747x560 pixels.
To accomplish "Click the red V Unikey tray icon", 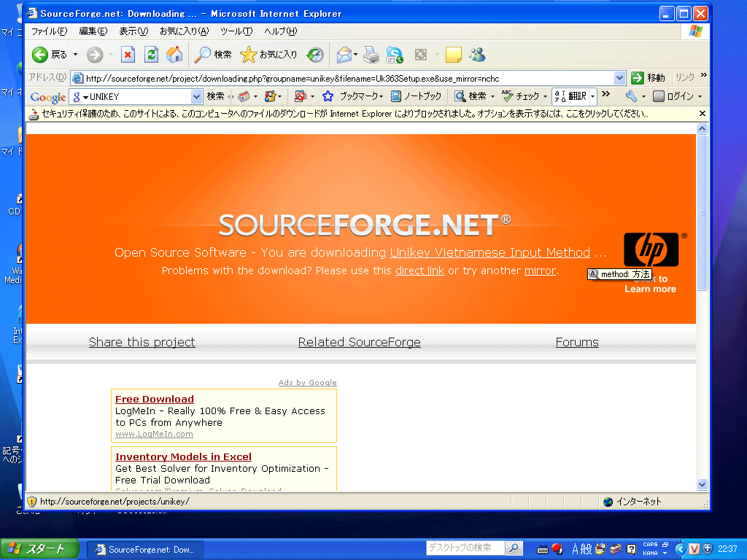I will 694,549.
